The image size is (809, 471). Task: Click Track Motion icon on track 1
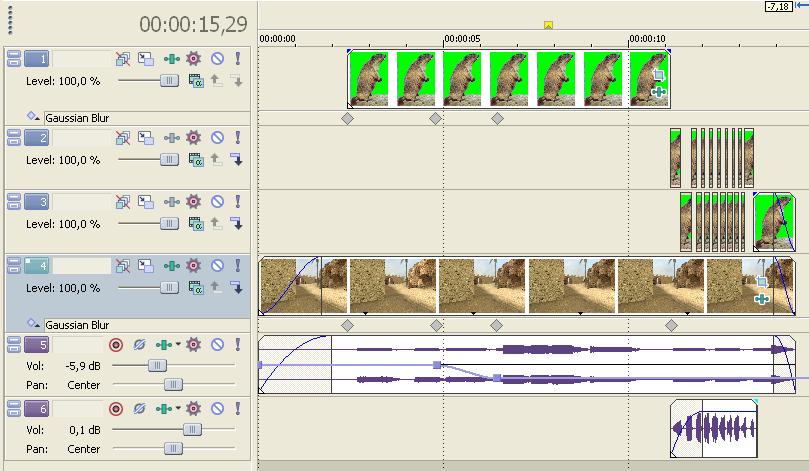pos(147,59)
